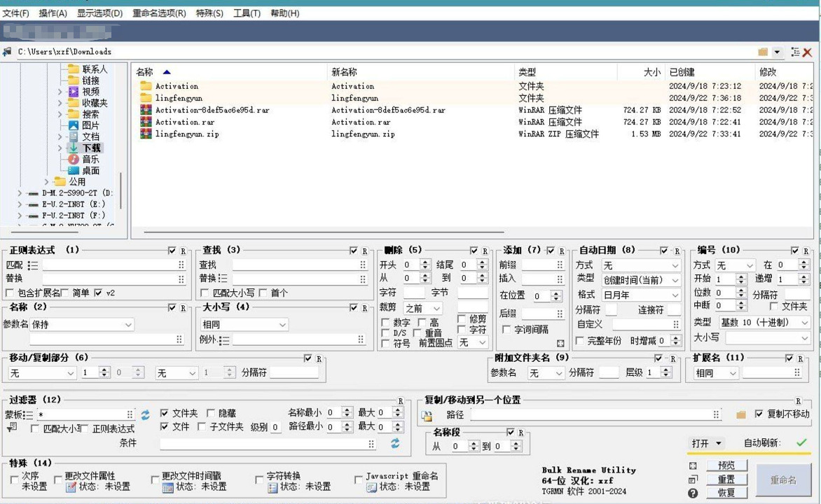Viewport: 821px width, 504px height.
Task: Click the R reset icon of 过滤器 (12)
Action: coord(401,401)
